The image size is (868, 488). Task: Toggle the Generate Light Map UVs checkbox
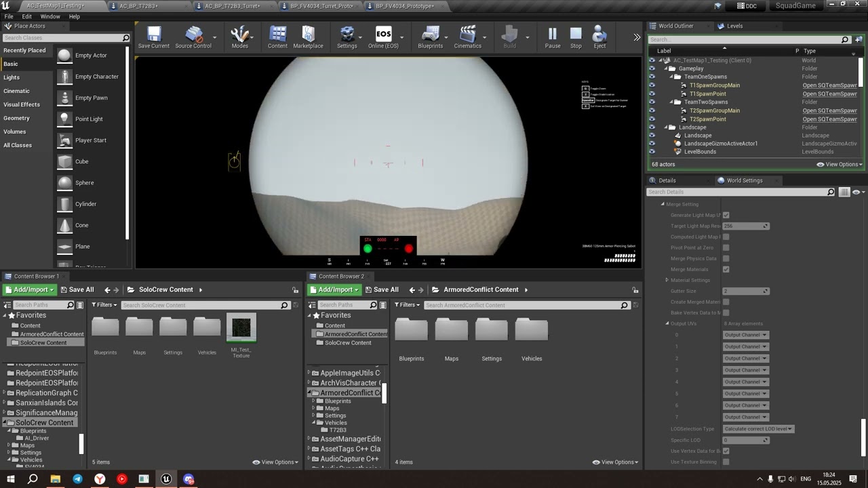click(726, 215)
